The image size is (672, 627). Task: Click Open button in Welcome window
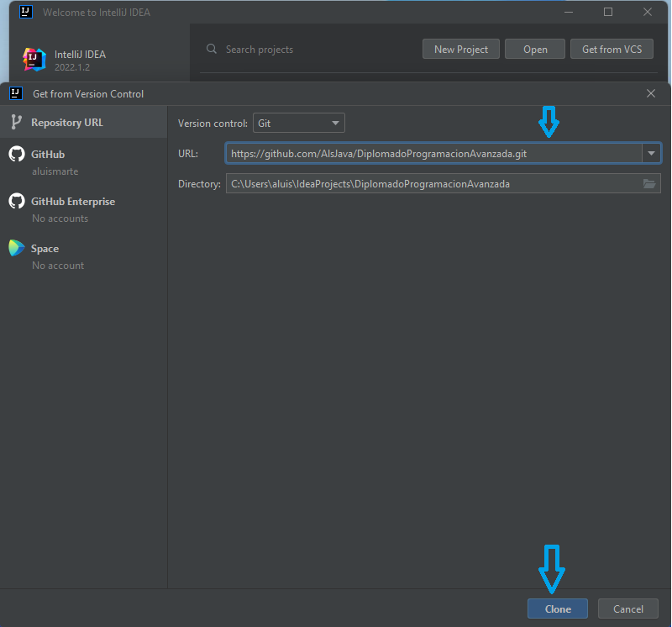pos(535,49)
